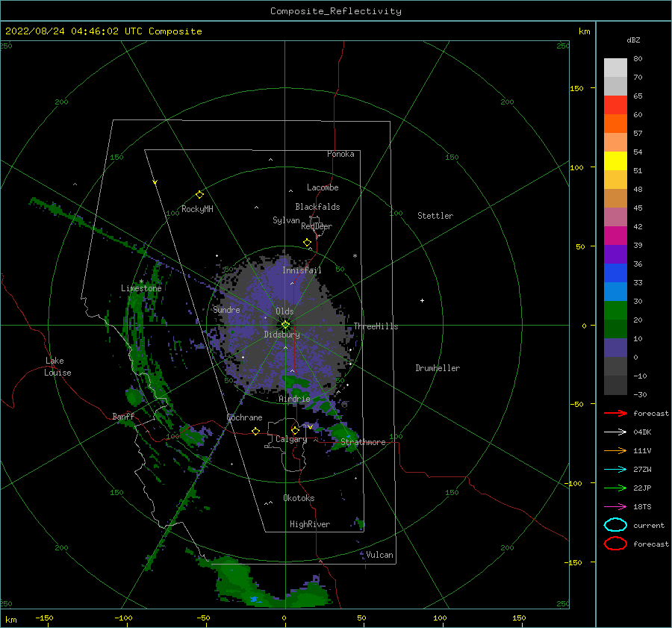
Task: Click the Lake Louise label
Action: point(57,367)
